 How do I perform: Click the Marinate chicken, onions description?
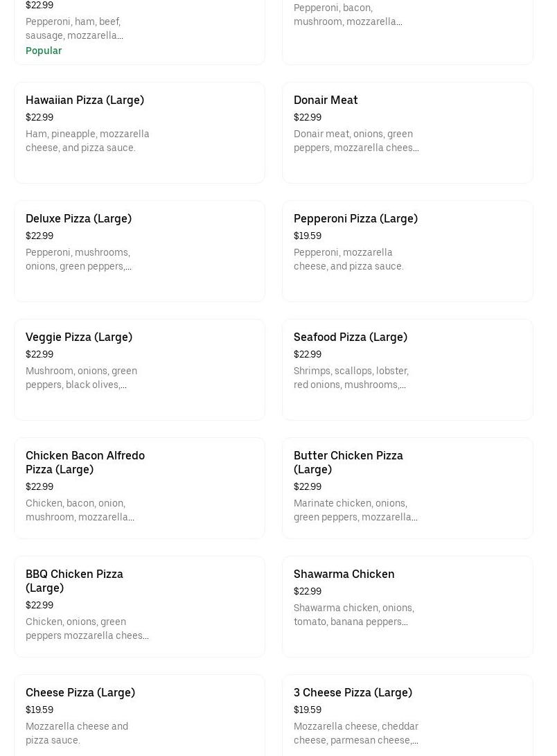pos(355,510)
